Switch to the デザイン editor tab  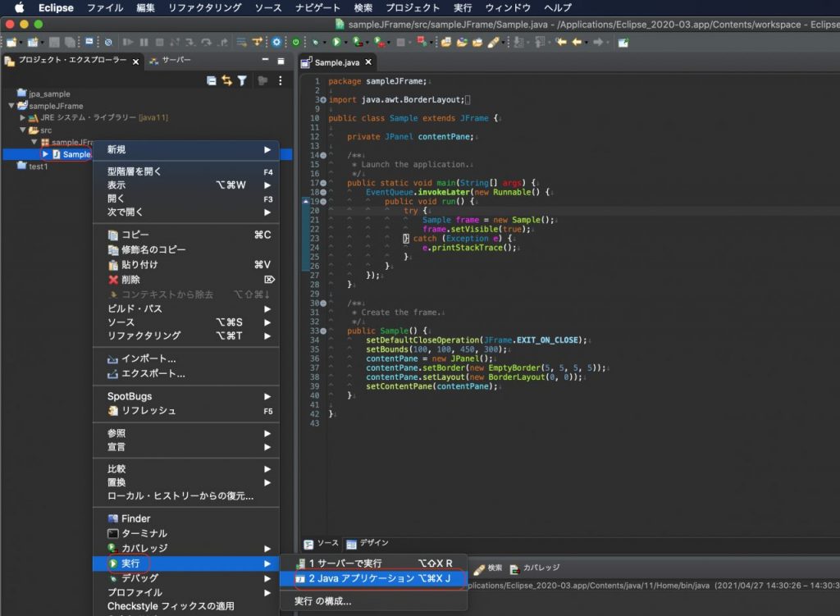coord(367,543)
